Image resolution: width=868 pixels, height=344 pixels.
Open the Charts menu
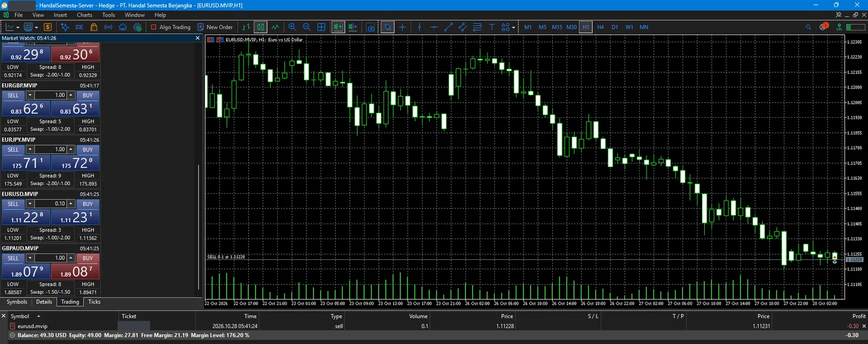(85, 15)
